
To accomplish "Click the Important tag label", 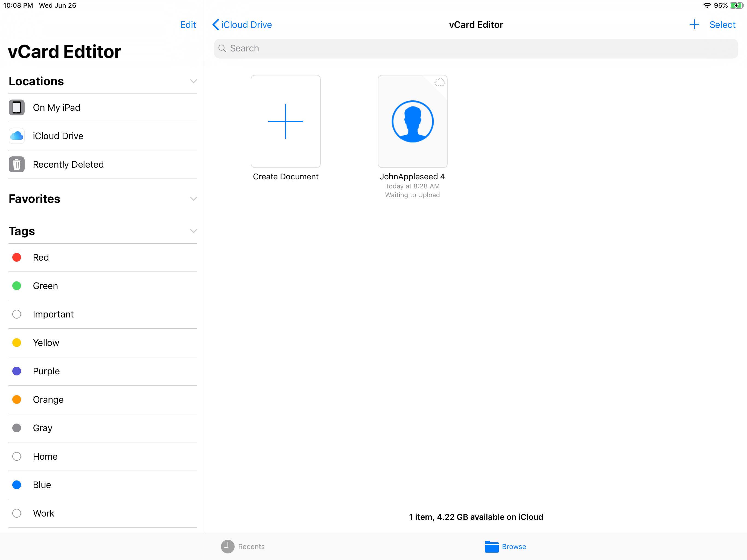I will [53, 314].
